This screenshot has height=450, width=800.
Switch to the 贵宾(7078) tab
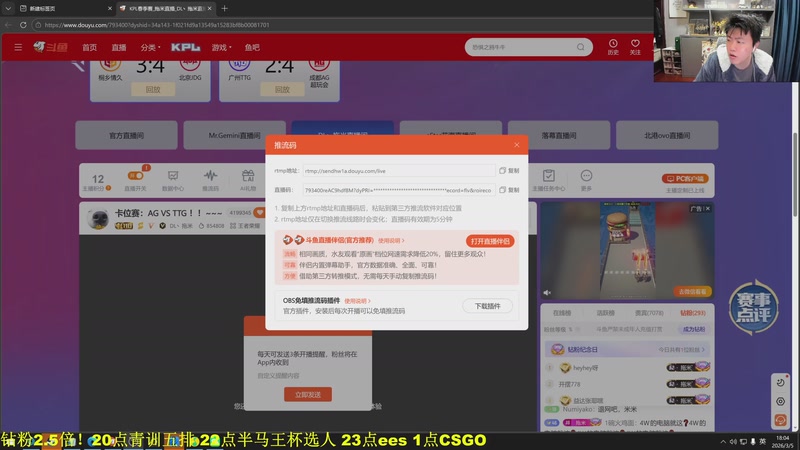[x=648, y=313]
